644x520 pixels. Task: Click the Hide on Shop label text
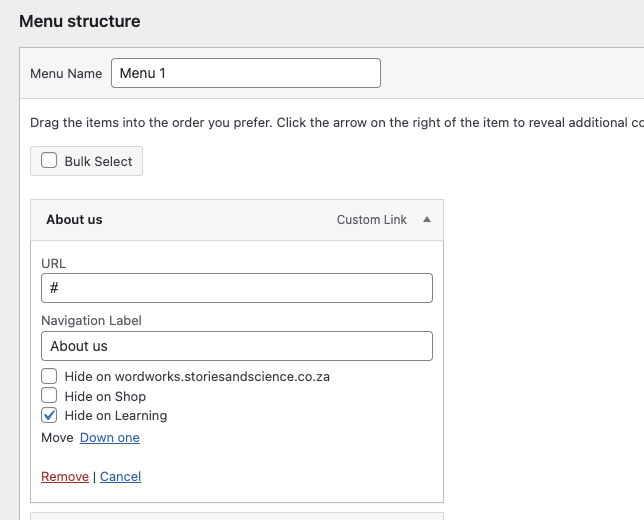point(105,396)
